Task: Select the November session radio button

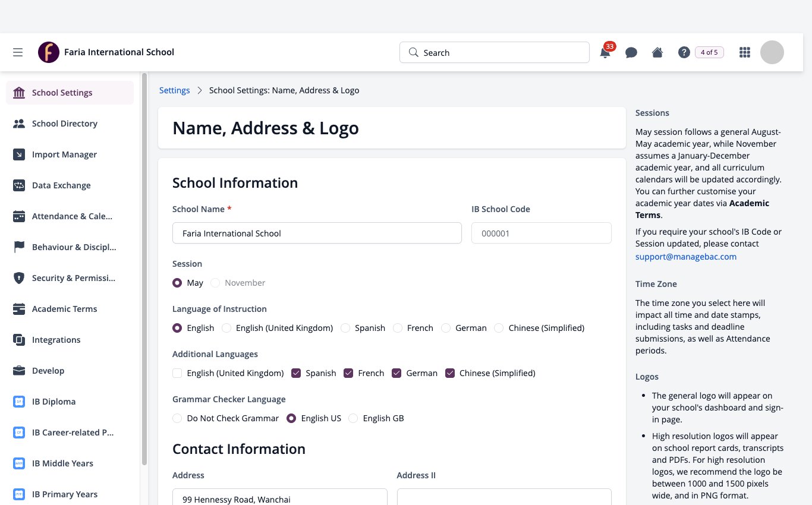Action: (215, 283)
